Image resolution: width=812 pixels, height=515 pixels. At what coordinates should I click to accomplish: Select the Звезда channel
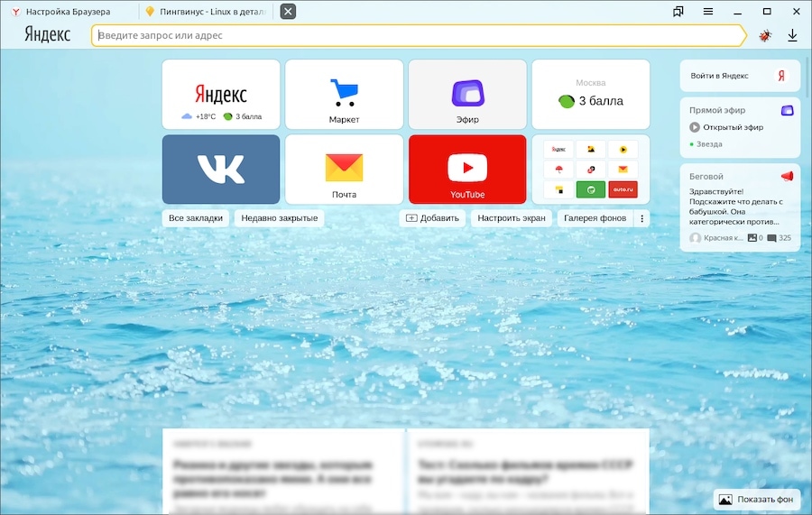pyautogui.click(x=706, y=144)
